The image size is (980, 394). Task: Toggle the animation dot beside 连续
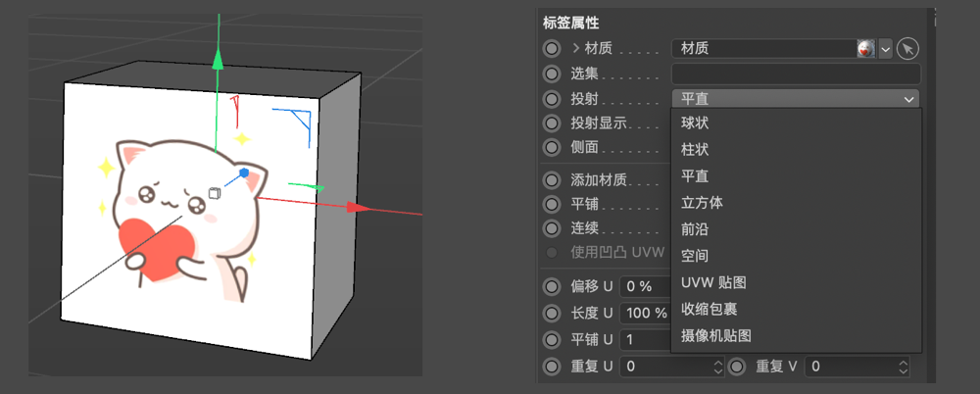click(x=551, y=228)
